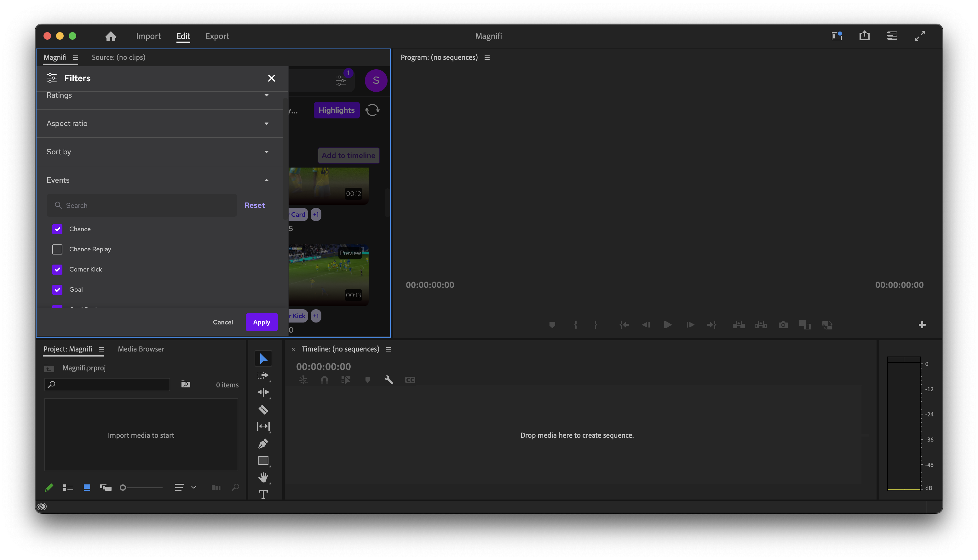The height and width of the screenshot is (560, 978).
Task: Toggle linked selection in timeline
Action: (x=346, y=380)
